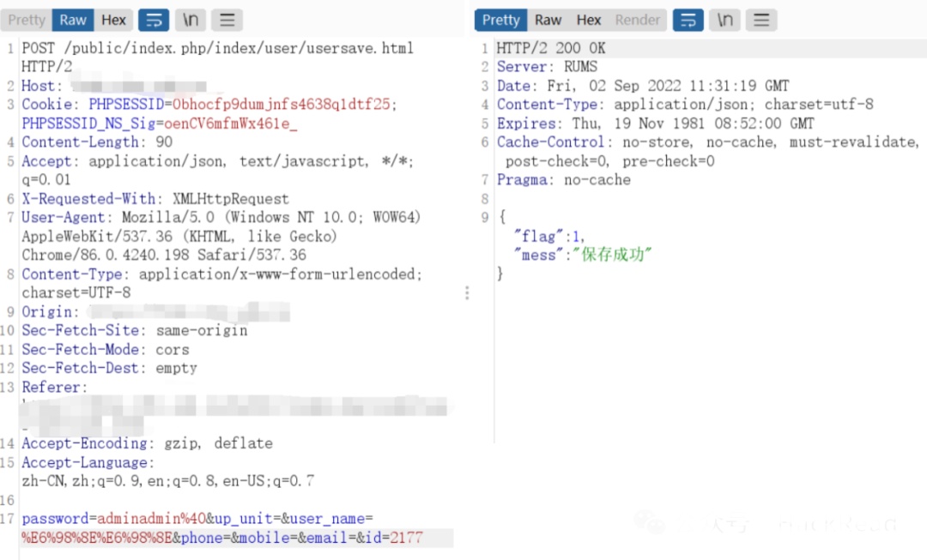The width and height of the screenshot is (927, 560).
Task: Click the response Content-Type application/json header
Action: (685, 105)
